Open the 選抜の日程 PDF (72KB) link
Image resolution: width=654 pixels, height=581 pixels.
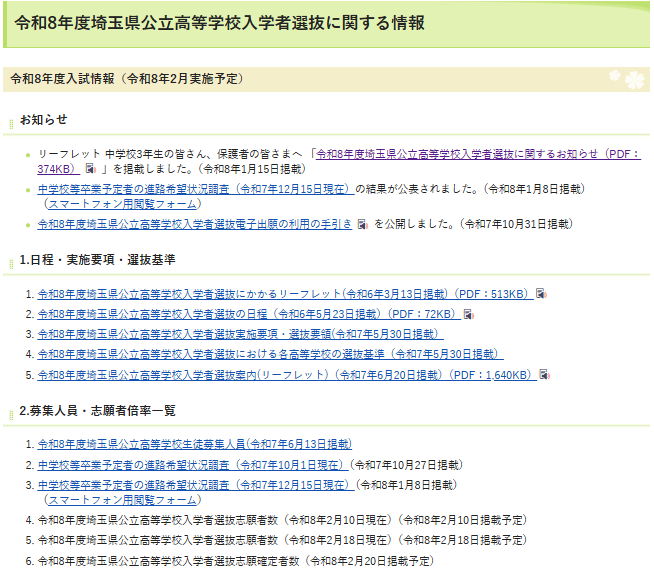pos(249,314)
